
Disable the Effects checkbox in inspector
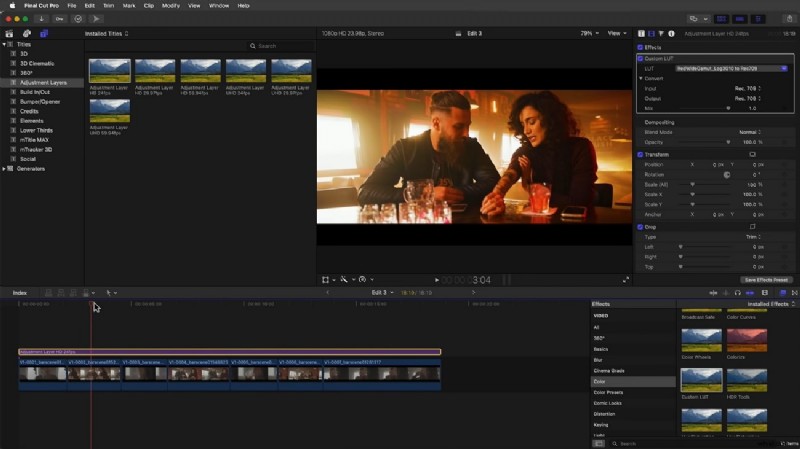tap(640, 47)
